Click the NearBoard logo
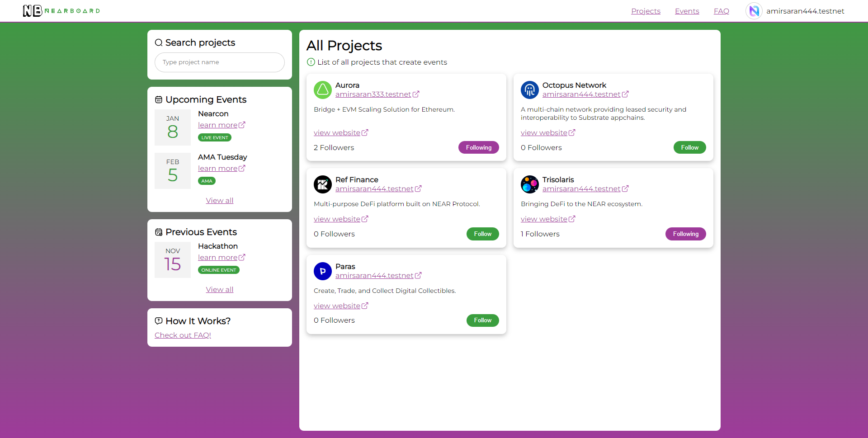This screenshot has height=438, width=868. click(61, 11)
